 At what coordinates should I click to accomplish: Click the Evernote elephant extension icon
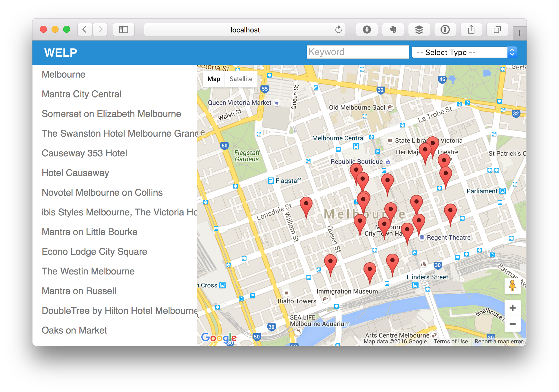coord(393,30)
